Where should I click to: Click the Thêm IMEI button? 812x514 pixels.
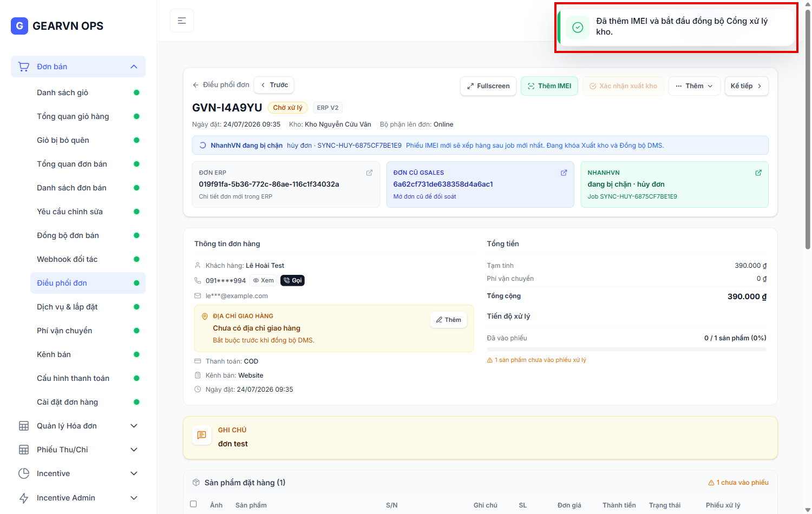[549, 86]
